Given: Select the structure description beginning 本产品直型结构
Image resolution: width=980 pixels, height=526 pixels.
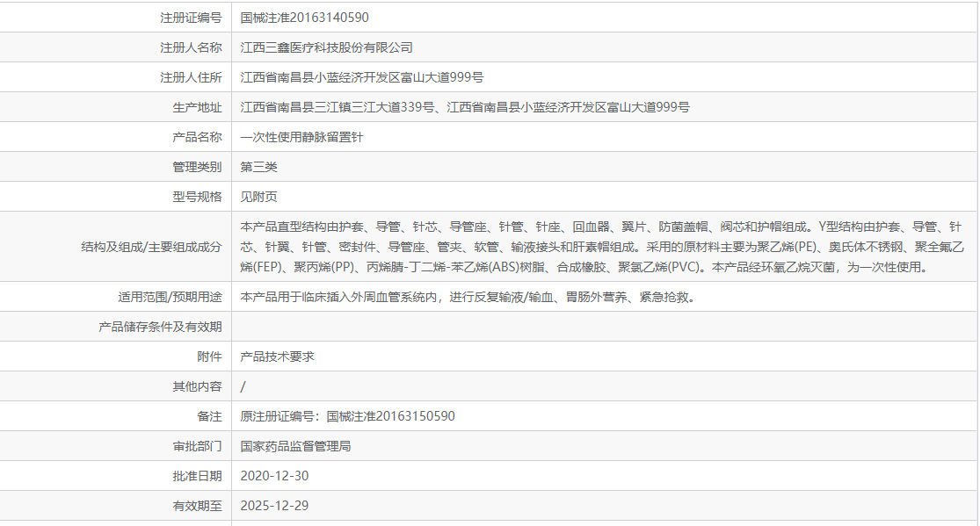Looking at the screenshot, I should tap(602, 247).
